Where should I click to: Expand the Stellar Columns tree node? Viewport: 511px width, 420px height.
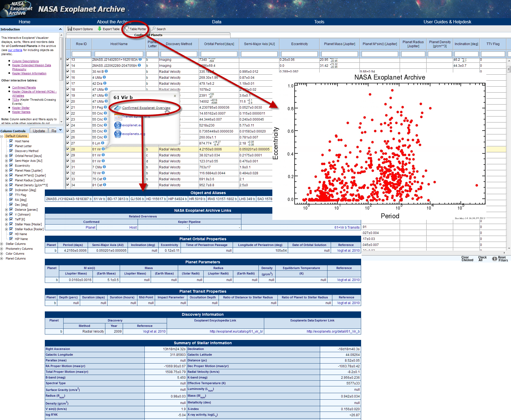point(2,244)
